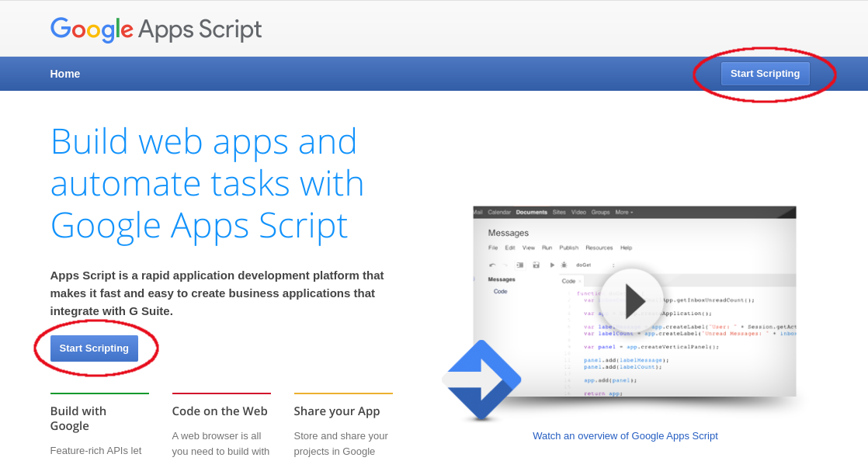Switch to the Code tab
Screen dimensions: 868x461
click(x=569, y=281)
